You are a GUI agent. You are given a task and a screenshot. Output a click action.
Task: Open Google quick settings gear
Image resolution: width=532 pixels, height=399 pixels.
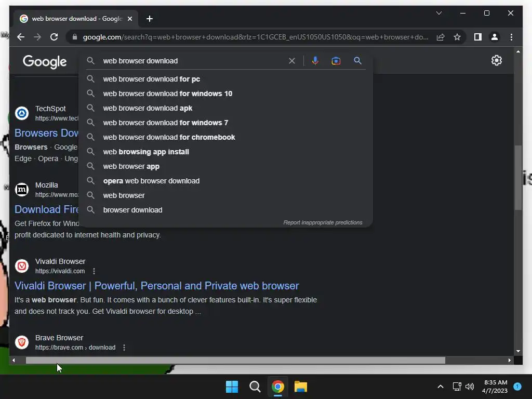[496, 60]
